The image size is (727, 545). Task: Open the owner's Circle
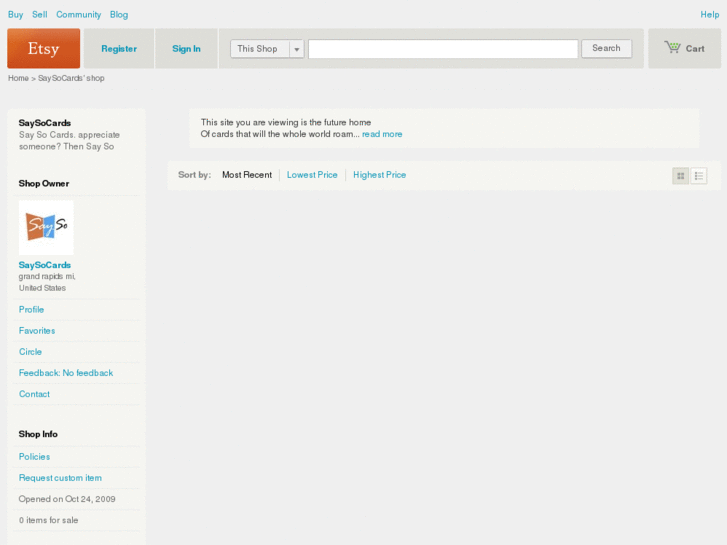(x=30, y=352)
